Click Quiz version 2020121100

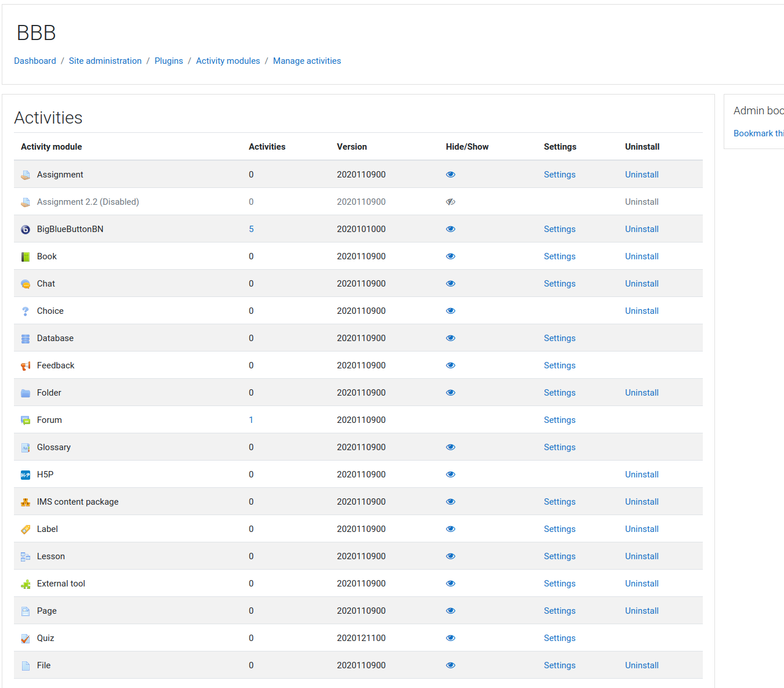tap(361, 638)
